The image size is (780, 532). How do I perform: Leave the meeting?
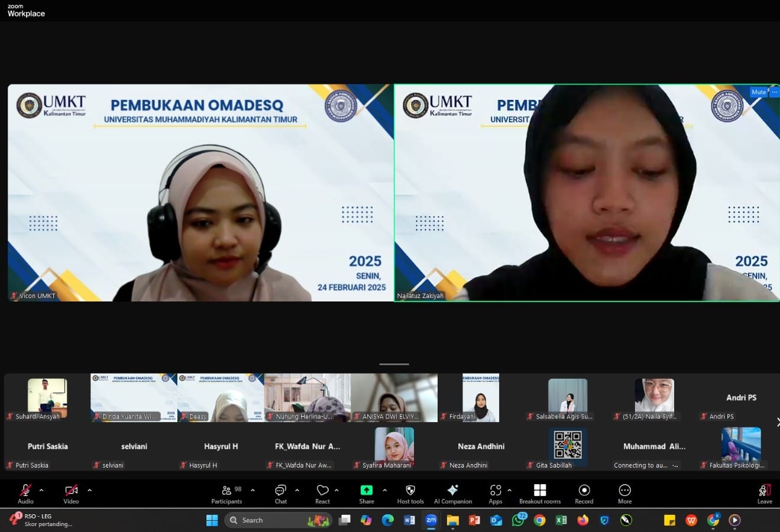pyautogui.click(x=764, y=494)
